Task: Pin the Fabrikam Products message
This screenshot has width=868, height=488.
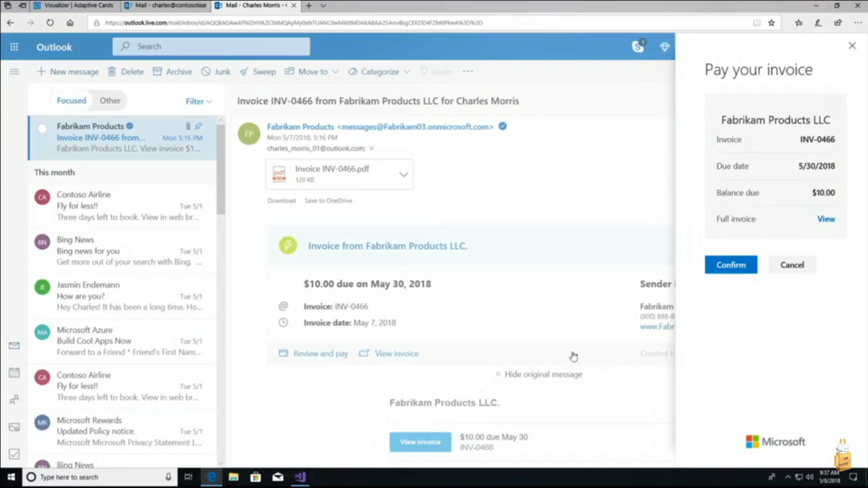Action: [x=198, y=126]
